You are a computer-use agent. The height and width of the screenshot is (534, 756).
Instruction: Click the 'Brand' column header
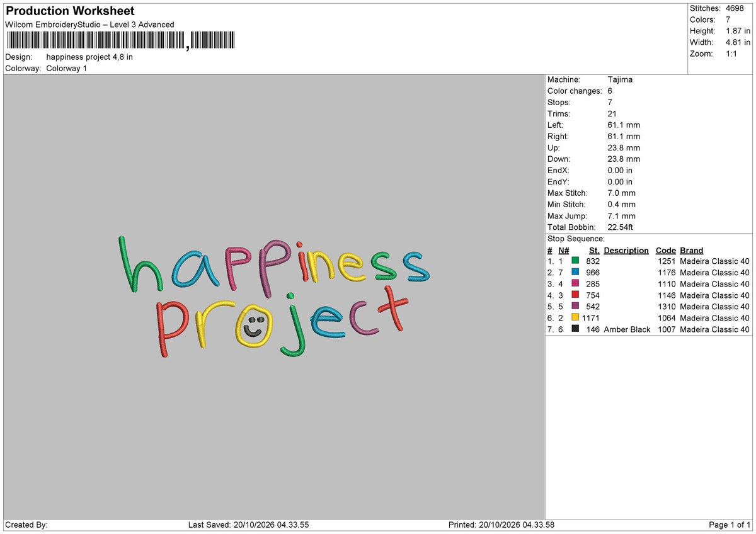[x=692, y=250]
